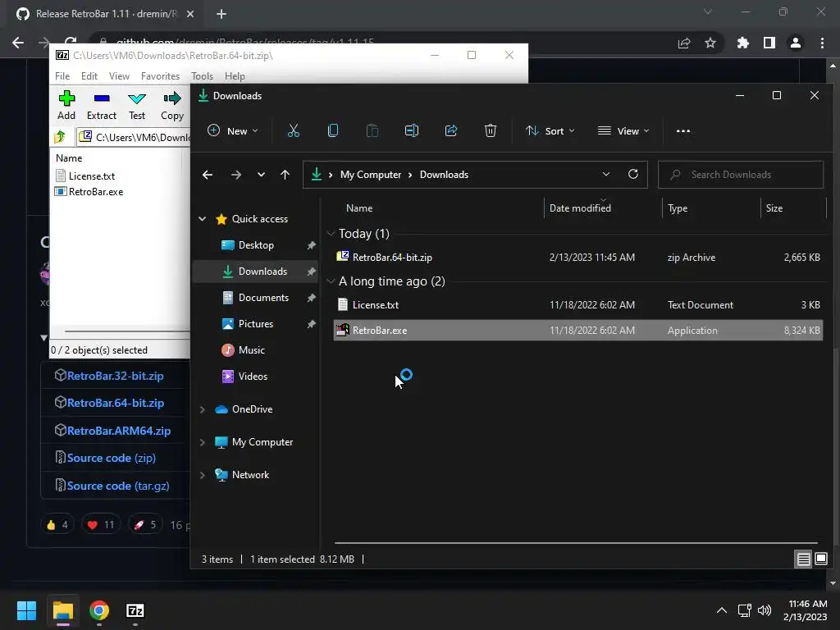Click the Extract button in 7-Zip
840x630 pixels.
pos(101,105)
